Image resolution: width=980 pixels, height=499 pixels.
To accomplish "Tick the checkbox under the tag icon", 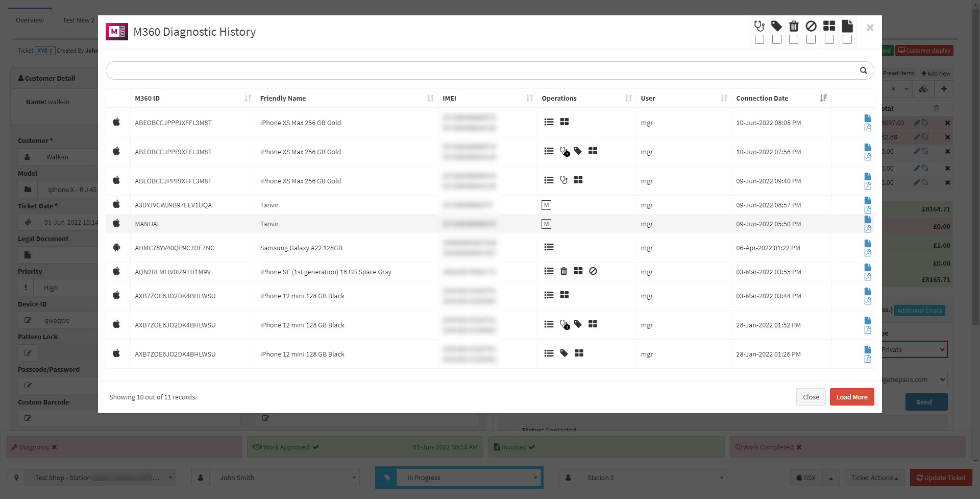I will tap(777, 39).
